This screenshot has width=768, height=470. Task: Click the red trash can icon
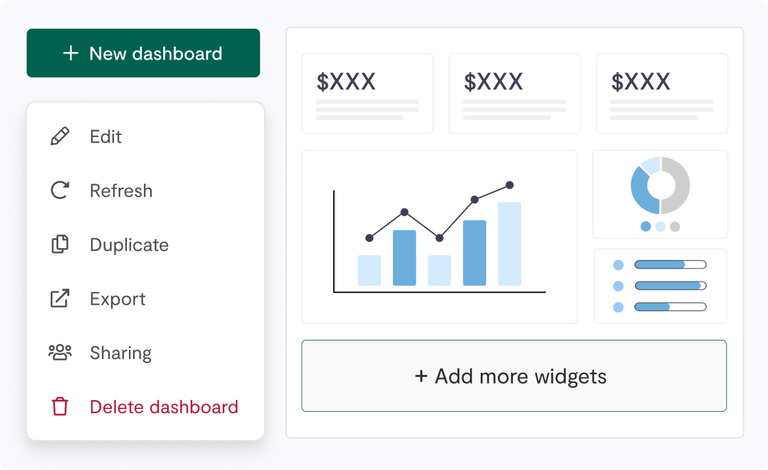[60, 407]
